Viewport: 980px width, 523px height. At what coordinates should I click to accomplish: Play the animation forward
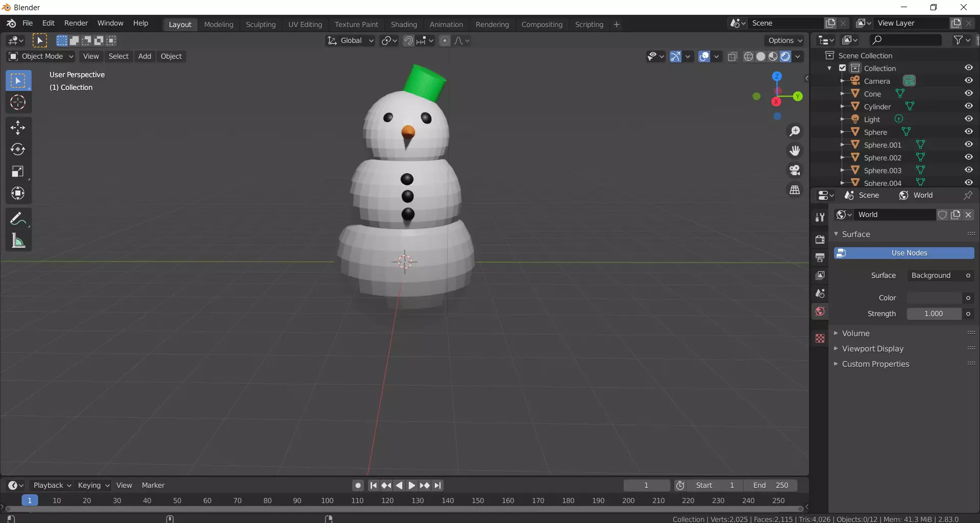411,485
